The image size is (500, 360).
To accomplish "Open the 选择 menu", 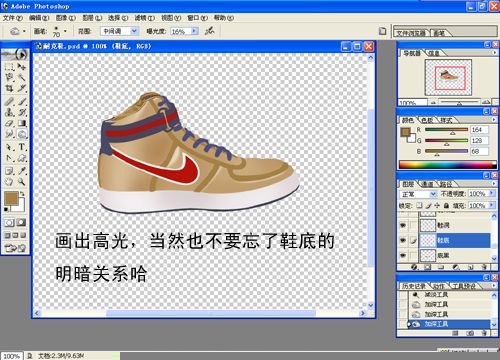I will click(x=118, y=18).
